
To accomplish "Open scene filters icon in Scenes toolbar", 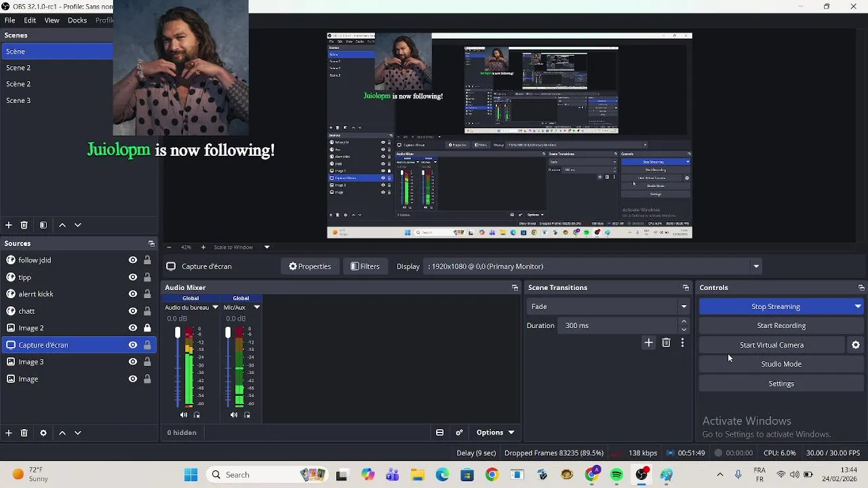I will [43, 225].
